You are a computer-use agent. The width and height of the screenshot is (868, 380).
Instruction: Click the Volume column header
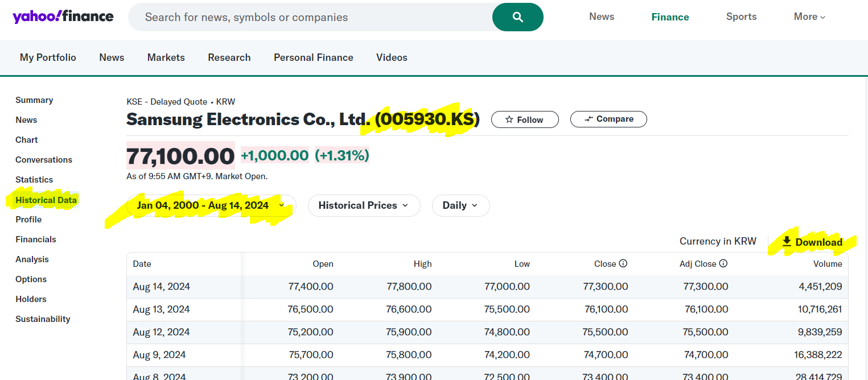point(828,264)
